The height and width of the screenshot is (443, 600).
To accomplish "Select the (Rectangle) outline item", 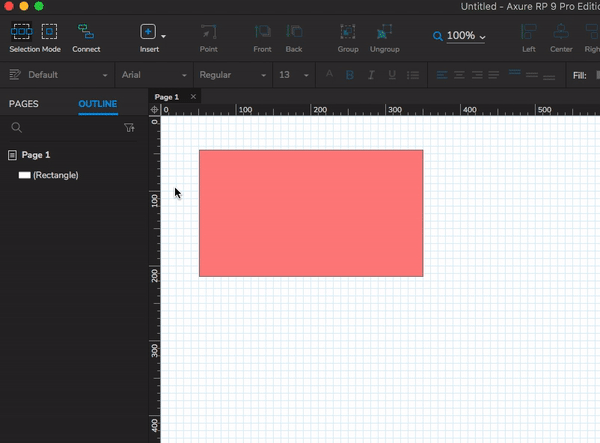I will pyautogui.click(x=49, y=175).
